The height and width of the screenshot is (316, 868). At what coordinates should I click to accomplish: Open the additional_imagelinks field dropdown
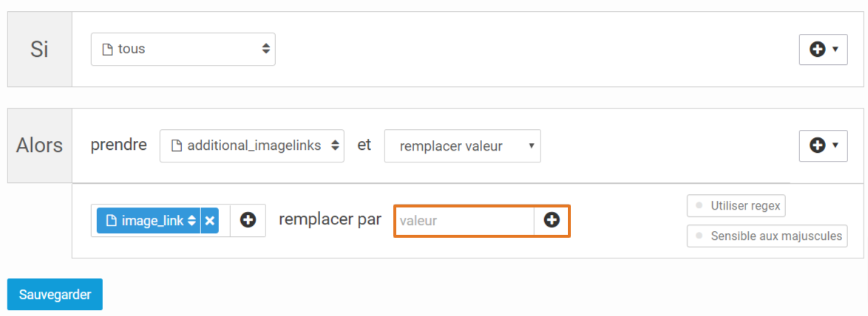click(x=252, y=146)
